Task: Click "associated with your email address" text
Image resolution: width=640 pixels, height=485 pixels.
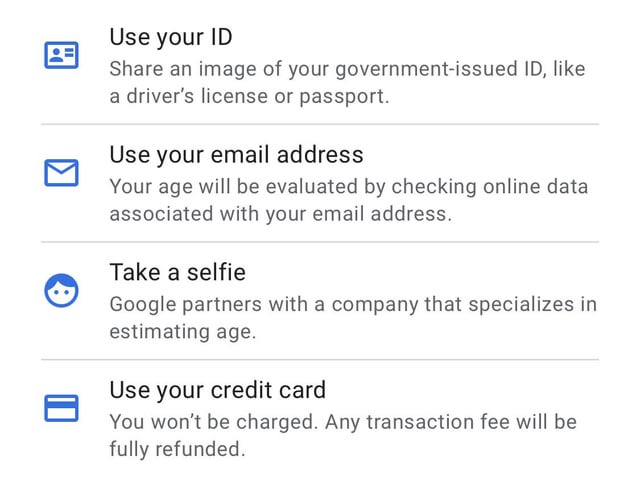Action: [280, 214]
